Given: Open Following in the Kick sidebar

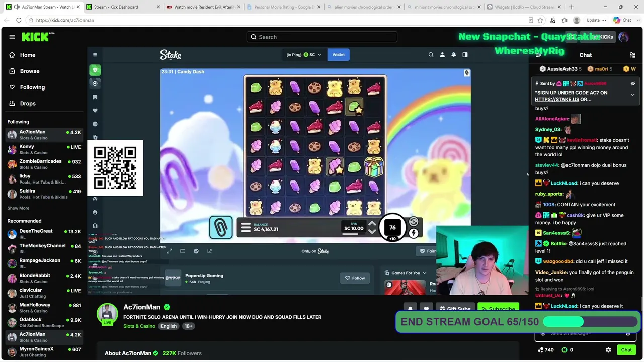Looking at the screenshot, I should (32, 87).
